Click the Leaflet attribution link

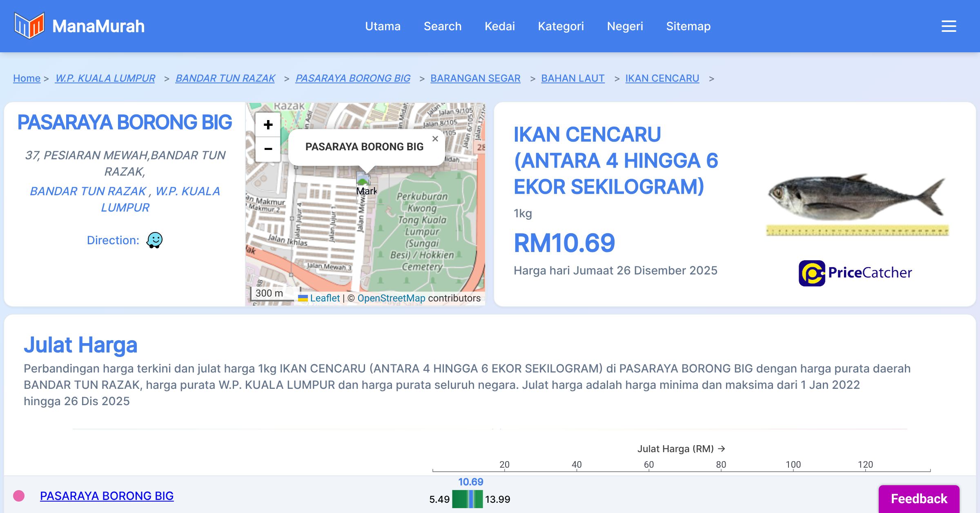tap(325, 298)
